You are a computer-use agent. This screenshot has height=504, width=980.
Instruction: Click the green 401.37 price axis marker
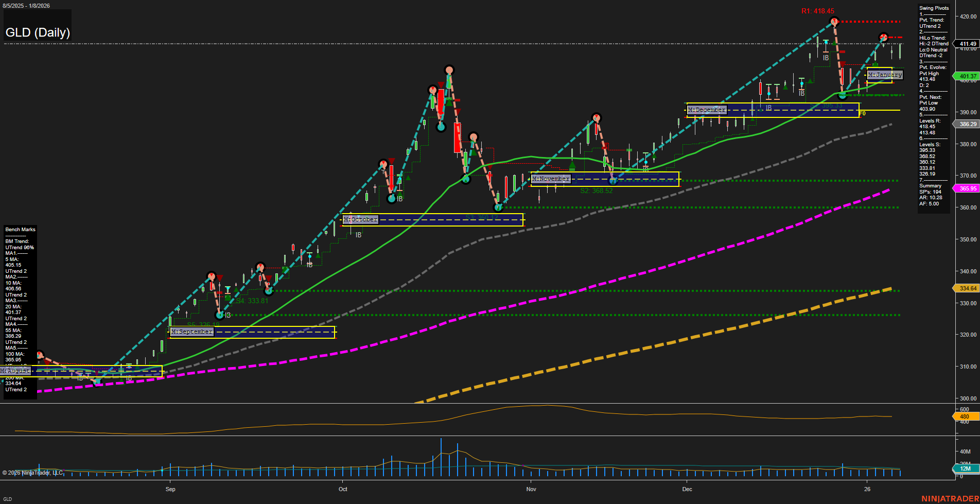(x=966, y=76)
